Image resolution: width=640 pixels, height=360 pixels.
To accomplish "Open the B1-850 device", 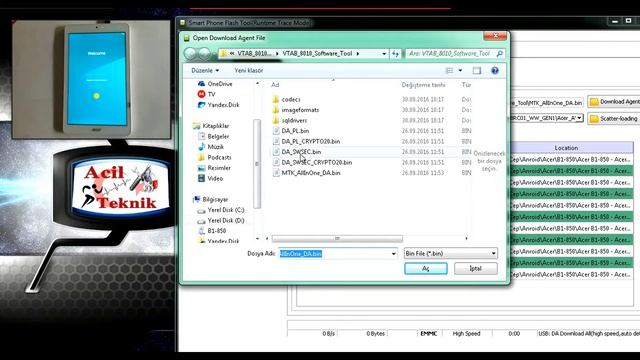I will tap(216, 231).
